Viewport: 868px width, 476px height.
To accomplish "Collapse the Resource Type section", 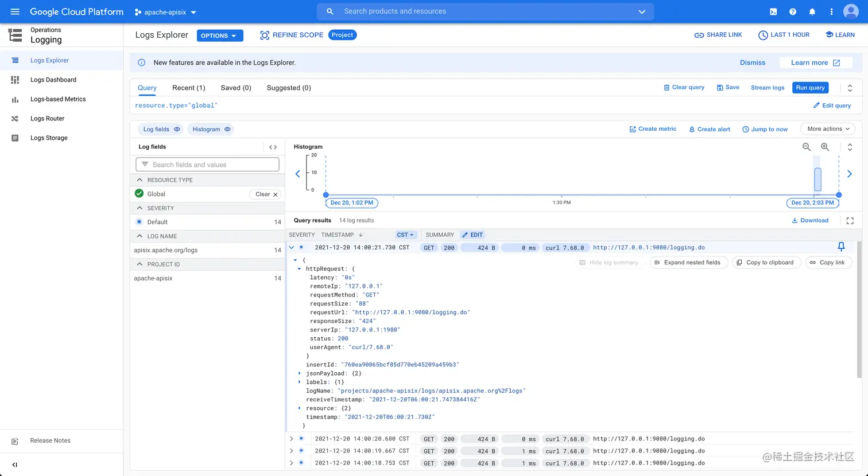I will click(139, 180).
